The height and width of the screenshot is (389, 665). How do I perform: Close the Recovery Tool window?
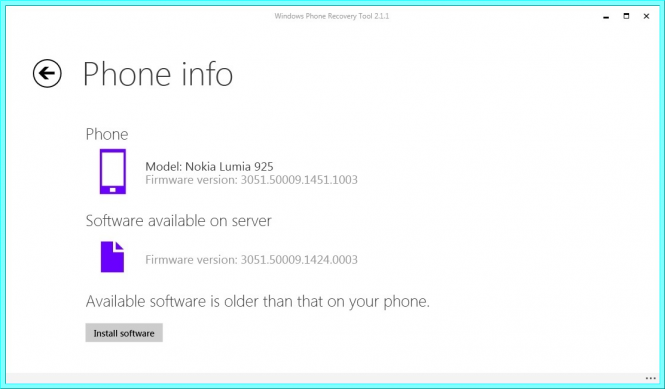646,16
